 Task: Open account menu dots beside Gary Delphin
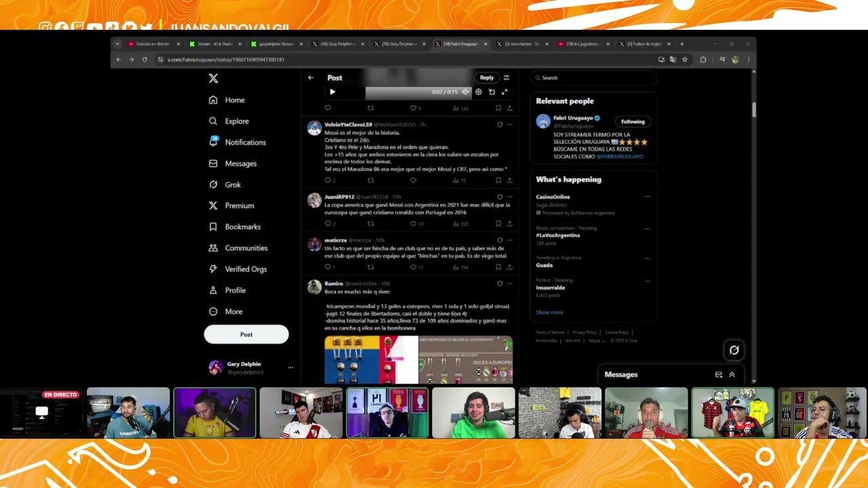coord(290,367)
